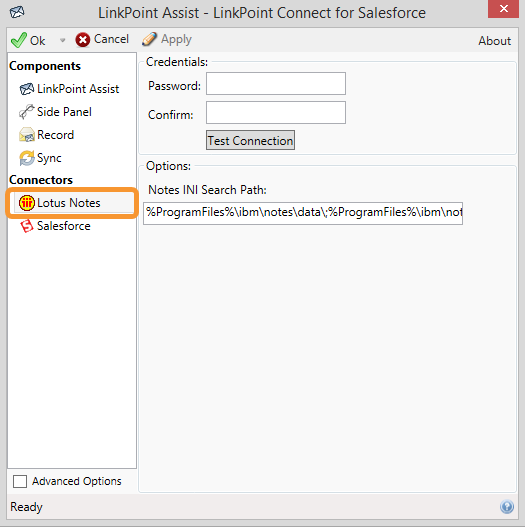Click inside the Confirm password field
Image resolution: width=525 pixels, height=527 pixels.
276,112
